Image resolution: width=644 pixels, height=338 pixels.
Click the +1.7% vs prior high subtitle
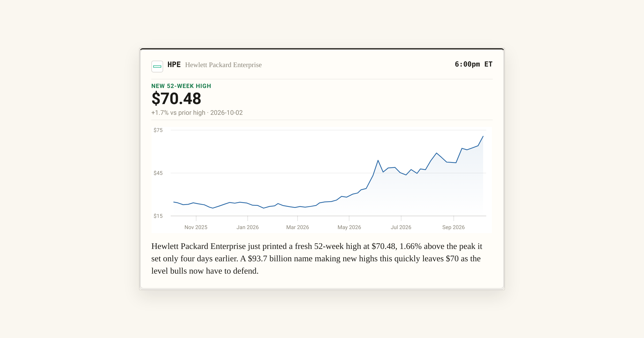[x=197, y=113]
